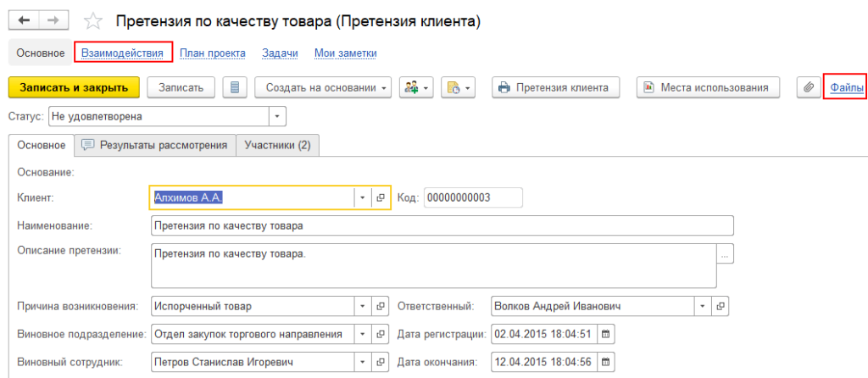Open the Взаимодействия link
868x378 pixels.
[x=122, y=53]
